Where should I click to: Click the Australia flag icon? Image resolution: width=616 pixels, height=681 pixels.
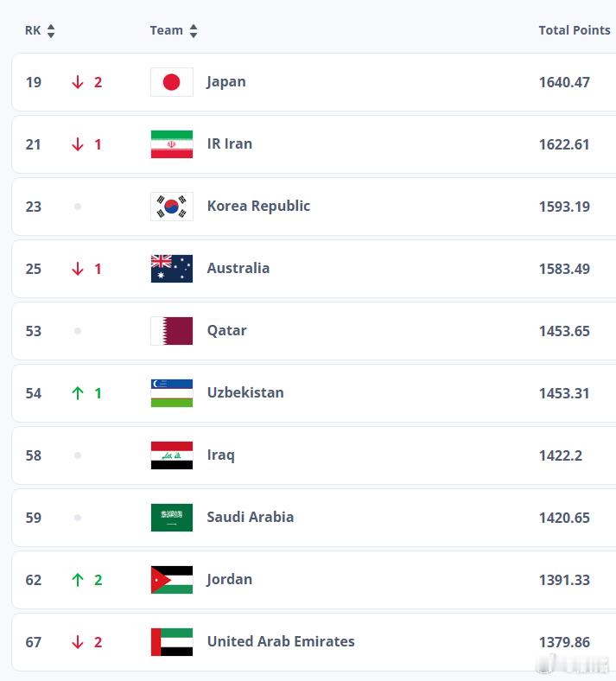click(171, 269)
